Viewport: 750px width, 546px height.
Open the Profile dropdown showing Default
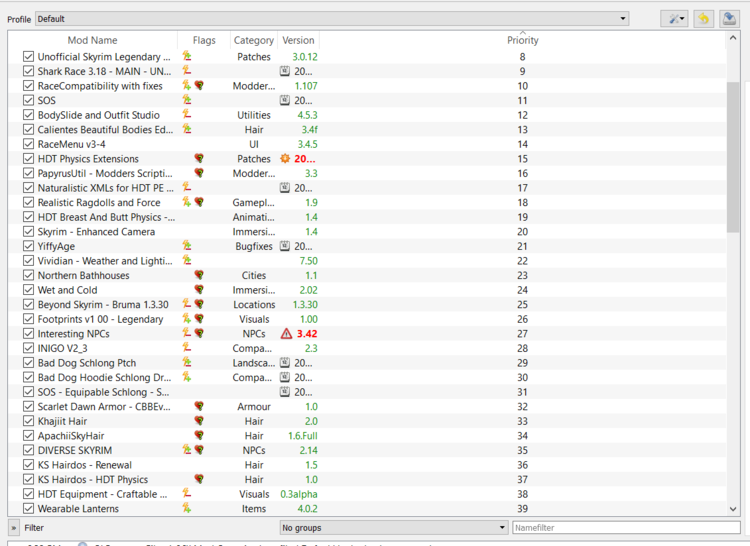[x=332, y=19]
